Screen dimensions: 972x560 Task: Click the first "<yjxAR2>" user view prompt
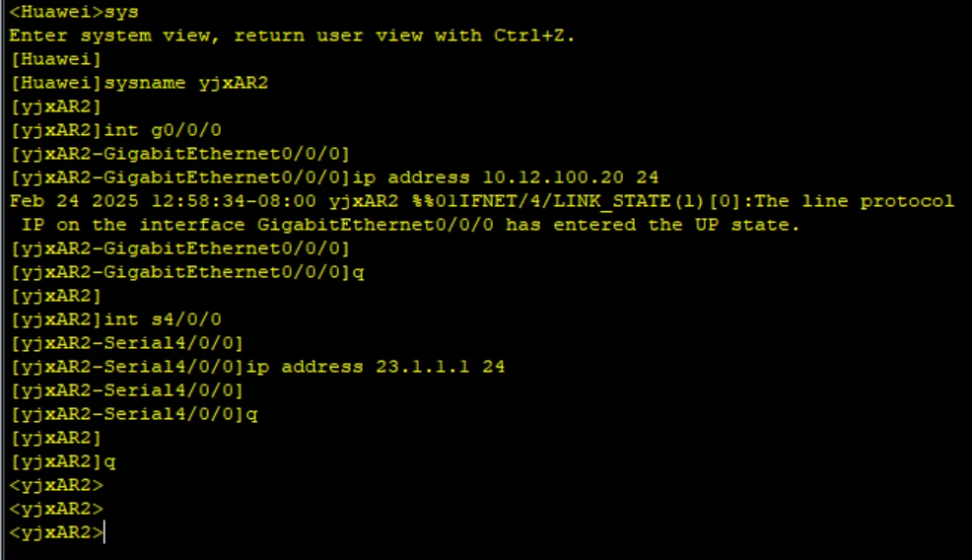(x=56, y=485)
